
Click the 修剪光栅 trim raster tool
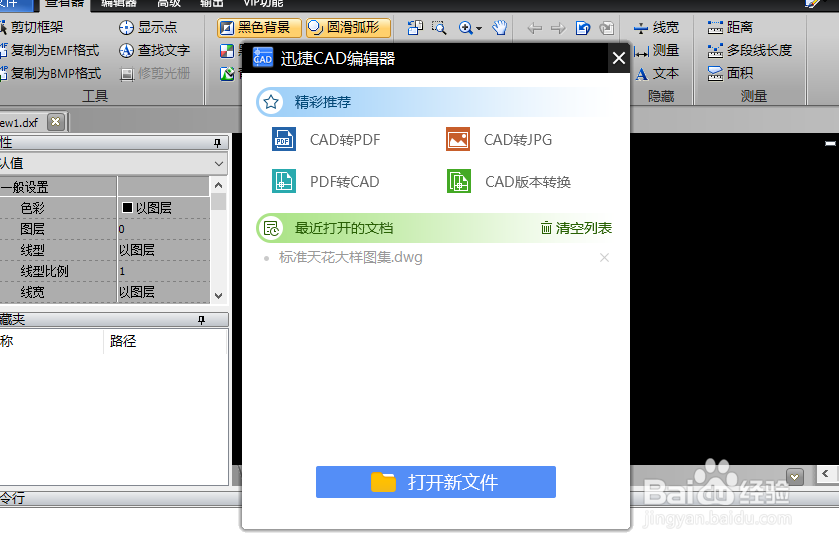pyautogui.click(x=155, y=73)
